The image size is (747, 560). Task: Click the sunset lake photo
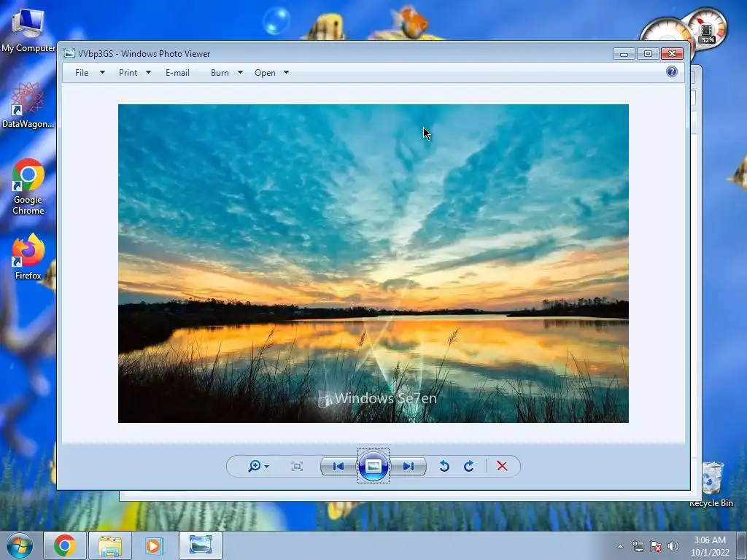(x=373, y=263)
